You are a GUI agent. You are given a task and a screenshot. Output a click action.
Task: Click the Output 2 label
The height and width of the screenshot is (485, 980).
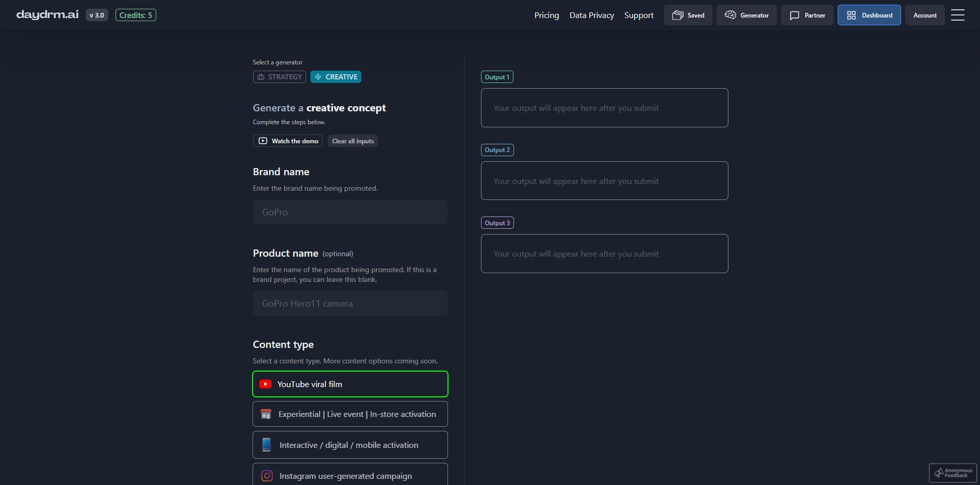(x=497, y=150)
